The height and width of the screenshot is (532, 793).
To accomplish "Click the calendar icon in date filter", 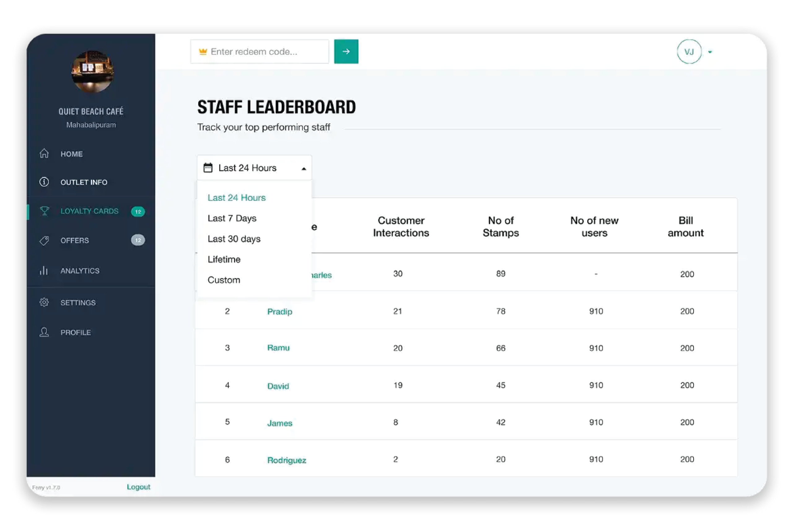I will [x=208, y=168].
